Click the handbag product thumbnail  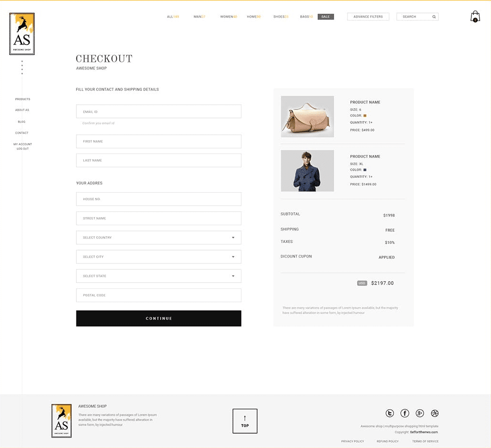tap(307, 117)
